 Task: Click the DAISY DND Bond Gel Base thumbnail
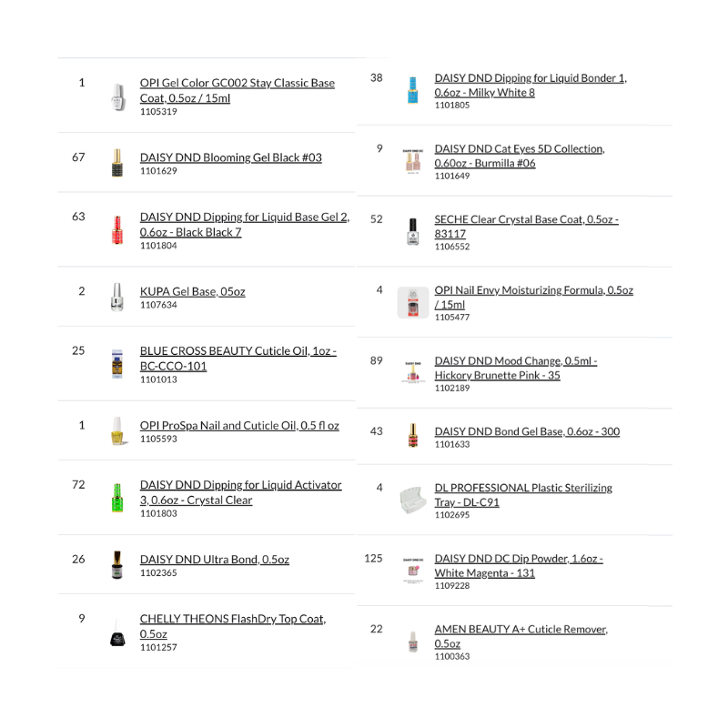pyautogui.click(x=412, y=436)
